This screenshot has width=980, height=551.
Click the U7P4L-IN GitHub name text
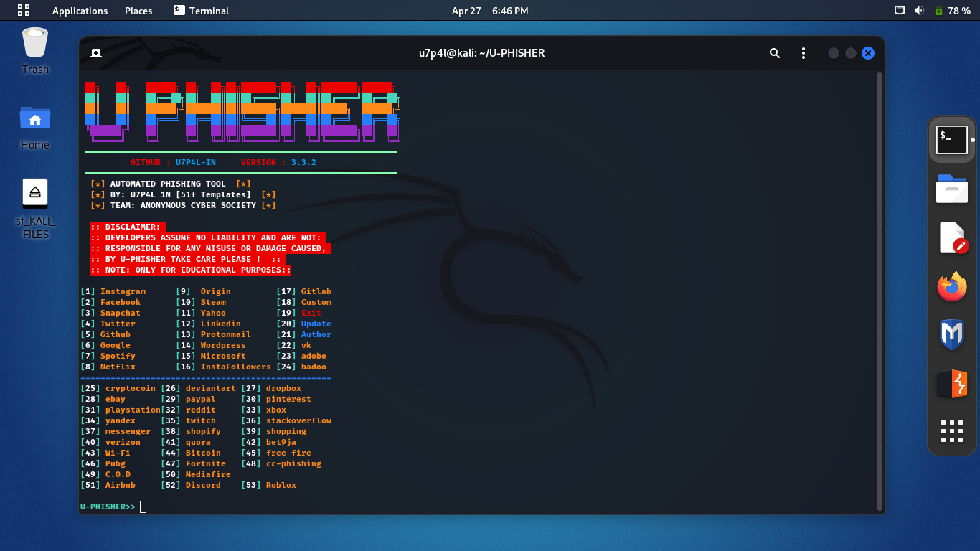tap(196, 162)
